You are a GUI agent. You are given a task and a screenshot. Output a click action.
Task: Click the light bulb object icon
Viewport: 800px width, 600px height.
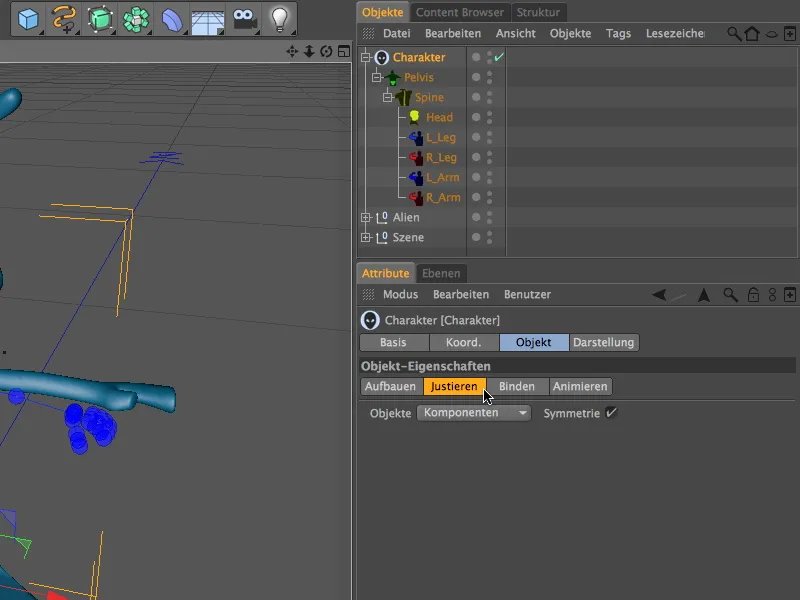coord(281,19)
